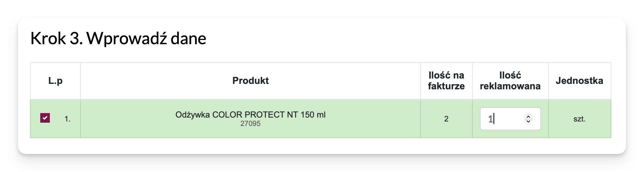
Task: Click the word dane in heading
Action: 188,39
